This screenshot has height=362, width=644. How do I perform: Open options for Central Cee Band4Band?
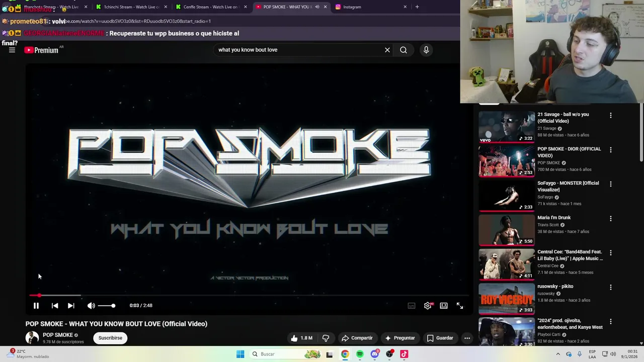point(611,253)
